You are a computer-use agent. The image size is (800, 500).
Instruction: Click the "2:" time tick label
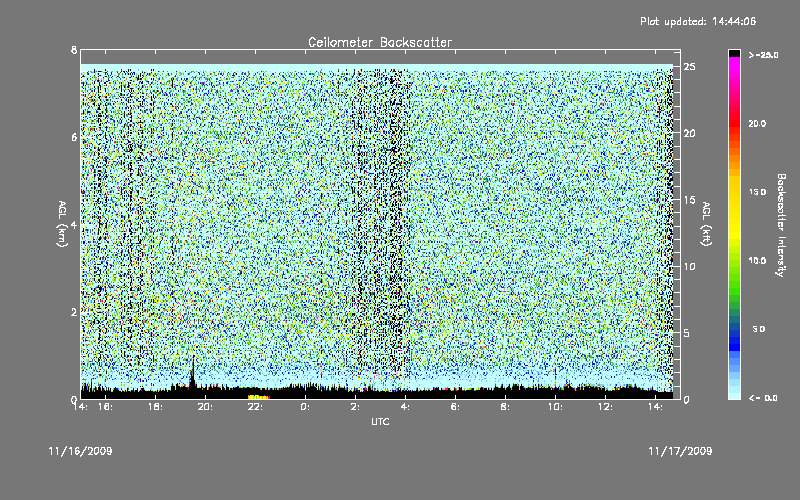click(x=355, y=407)
